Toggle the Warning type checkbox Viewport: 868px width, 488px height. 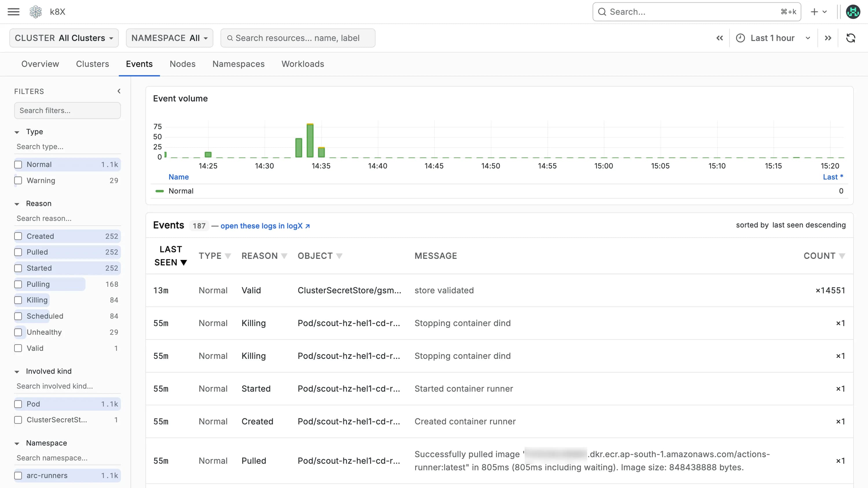[18, 180]
